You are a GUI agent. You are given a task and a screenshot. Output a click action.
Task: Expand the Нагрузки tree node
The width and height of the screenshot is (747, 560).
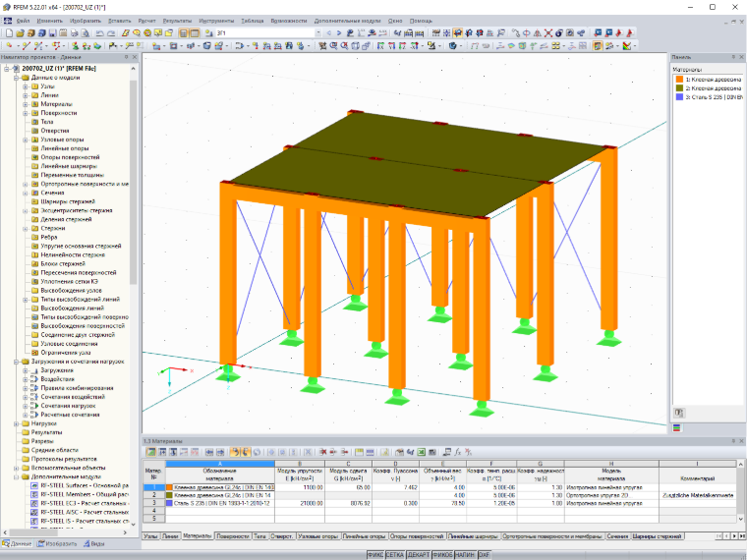tap(16, 423)
